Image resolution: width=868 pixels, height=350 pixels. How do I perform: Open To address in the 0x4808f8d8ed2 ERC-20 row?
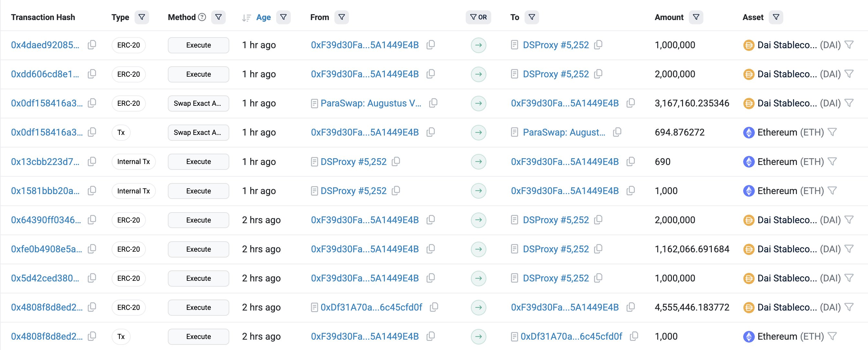coord(565,307)
